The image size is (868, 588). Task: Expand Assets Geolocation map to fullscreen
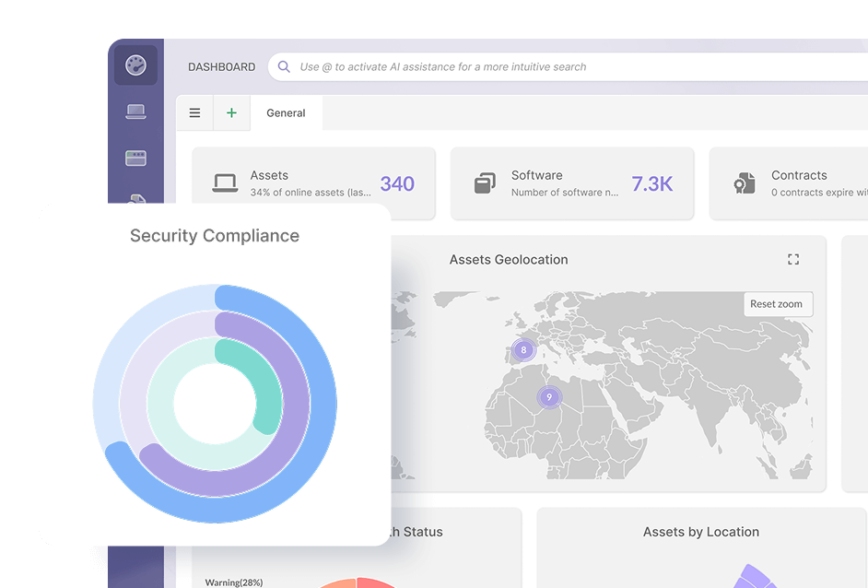[793, 260]
